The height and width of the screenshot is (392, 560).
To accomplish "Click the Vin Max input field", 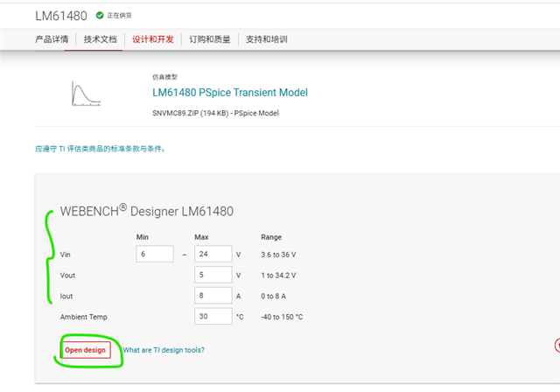I will pos(213,254).
